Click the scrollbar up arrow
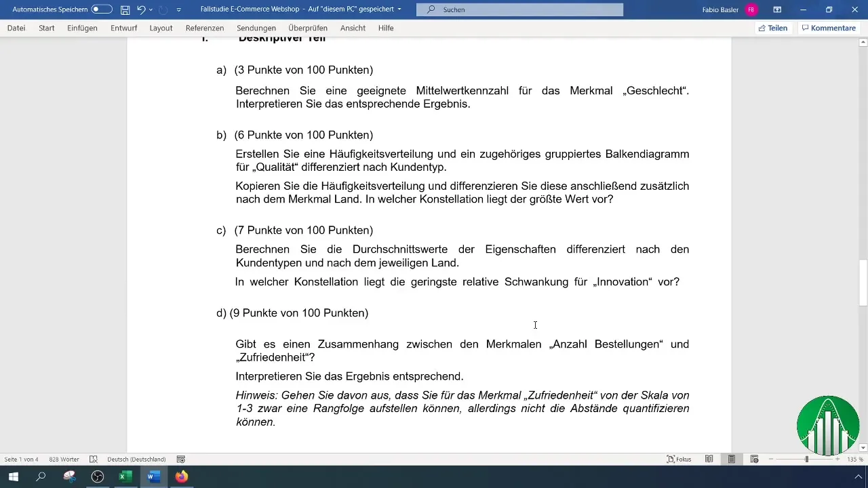The height and width of the screenshot is (488, 868). point(863,42)
